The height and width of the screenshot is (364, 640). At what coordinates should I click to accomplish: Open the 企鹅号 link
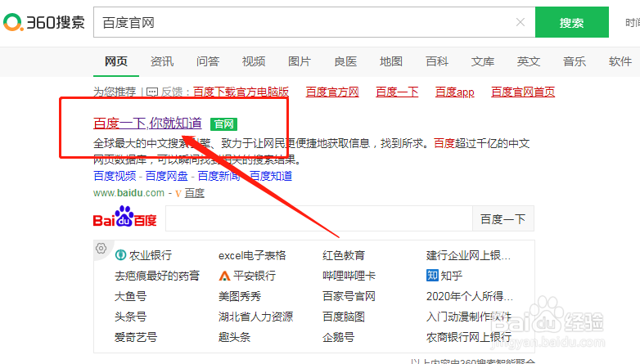pos(338,337)
